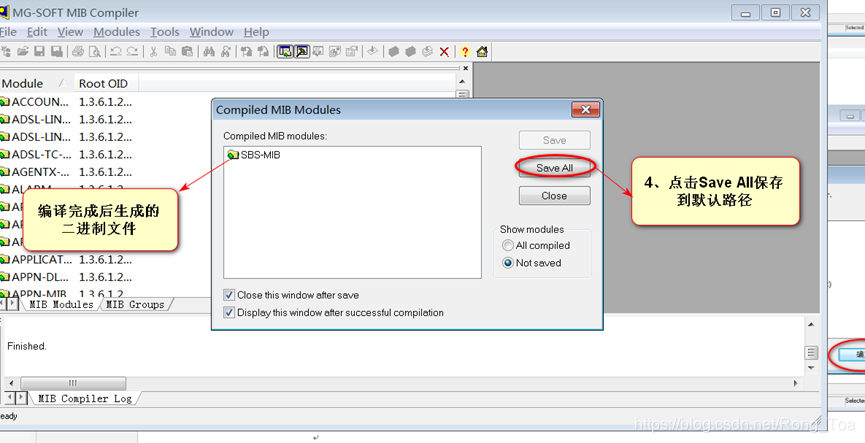Click the yellow question mark help icon
865x443 pixels.
tap(465, 51)
